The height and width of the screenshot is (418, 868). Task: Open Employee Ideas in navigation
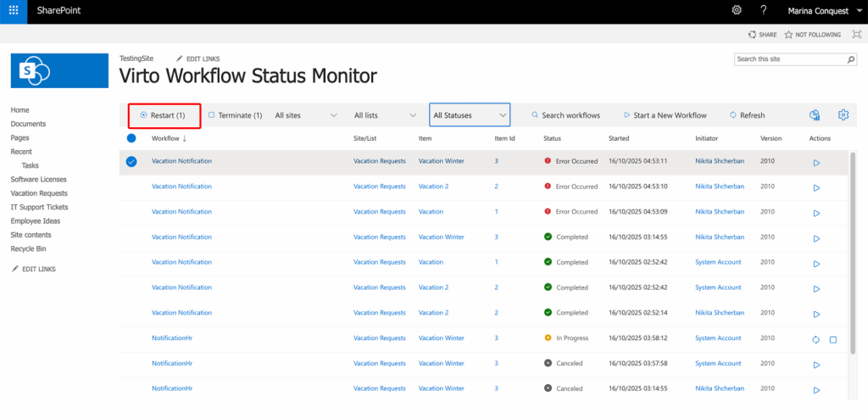pyautogui.click(x=36, y=221)
